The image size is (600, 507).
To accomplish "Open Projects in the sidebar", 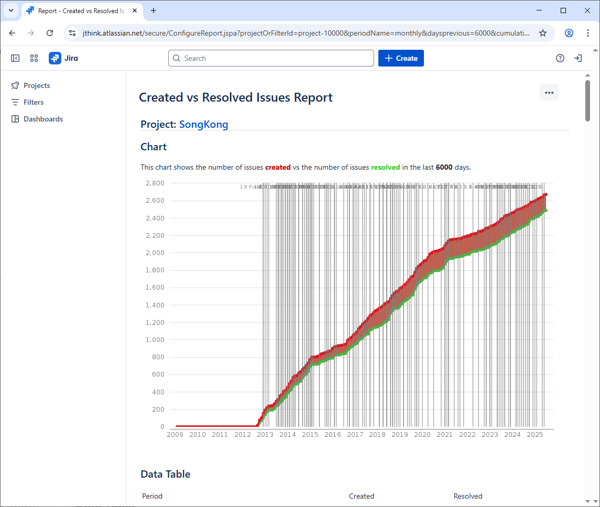I will [36, 85].
